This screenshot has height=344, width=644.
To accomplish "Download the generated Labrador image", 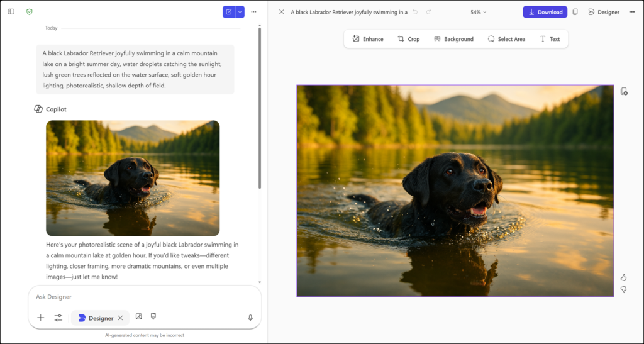I will point(545,12).
